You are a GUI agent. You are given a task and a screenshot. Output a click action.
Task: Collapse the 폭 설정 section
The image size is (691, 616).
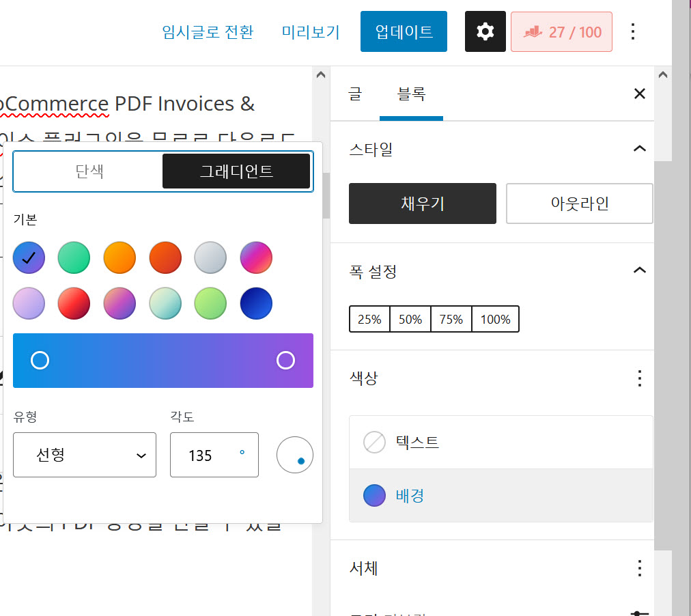coord(639,270)
